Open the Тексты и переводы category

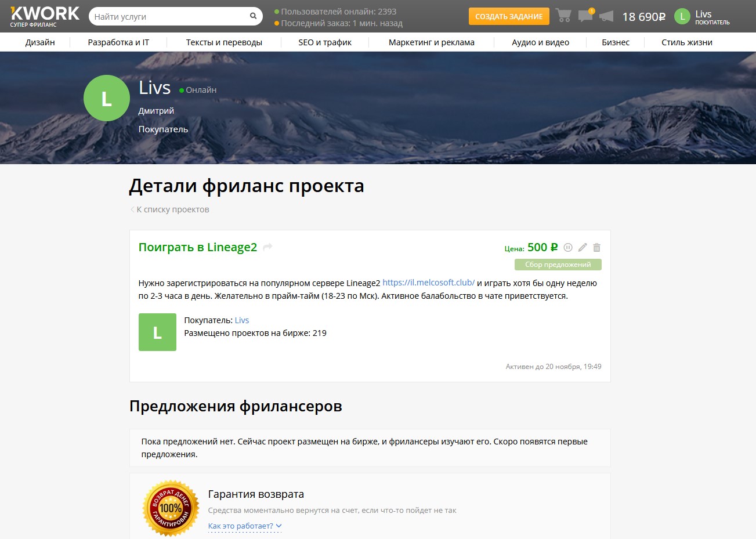point(224,42)
